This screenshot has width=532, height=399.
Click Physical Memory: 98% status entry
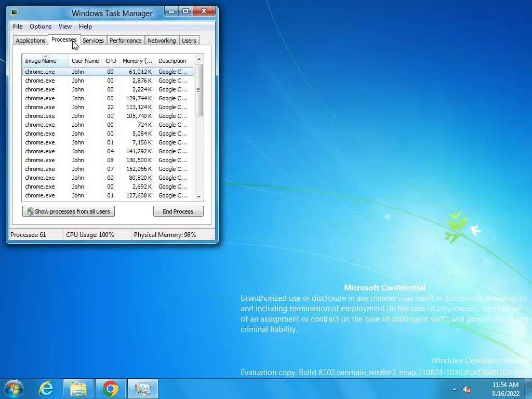pos(171,234)
